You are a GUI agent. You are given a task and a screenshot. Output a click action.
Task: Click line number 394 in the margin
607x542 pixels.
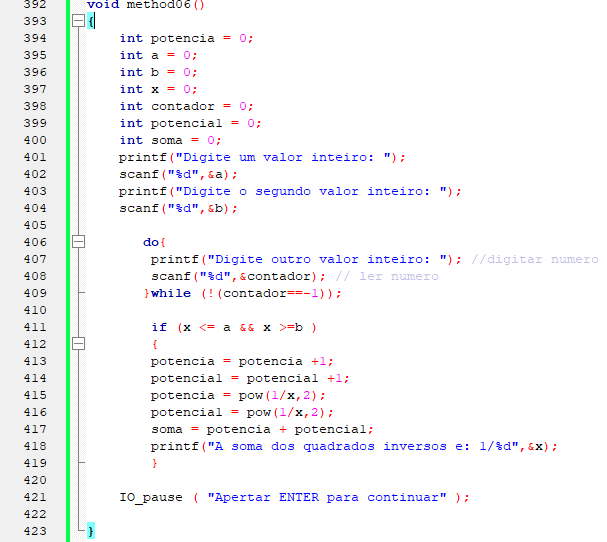[x=35, y=38]
